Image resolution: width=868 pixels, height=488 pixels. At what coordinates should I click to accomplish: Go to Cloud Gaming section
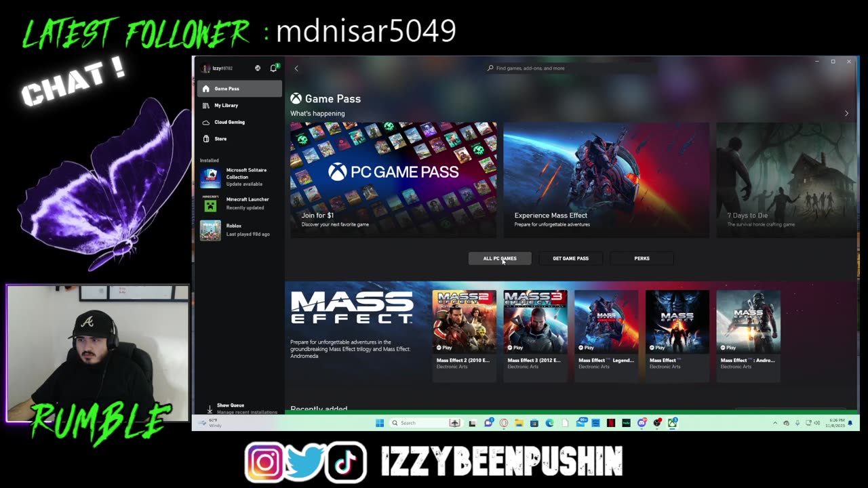(239, 122)
